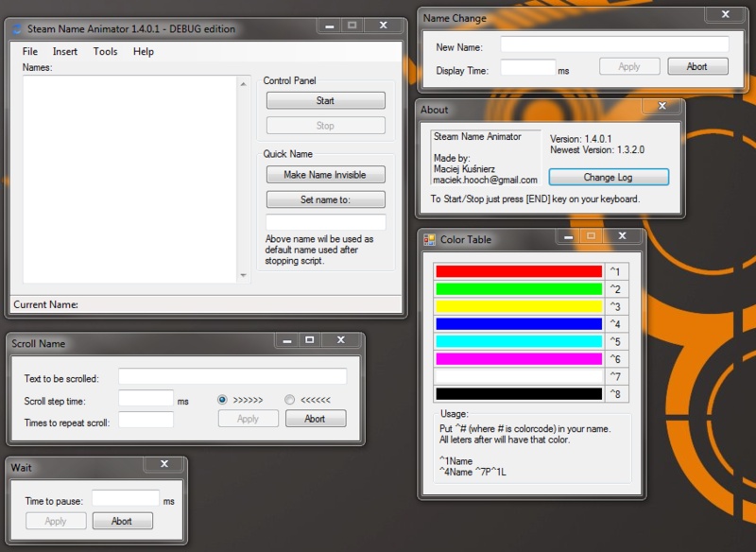Screen dimensions: 756x552
Task: Close the About window
Action: coord(662,106)
